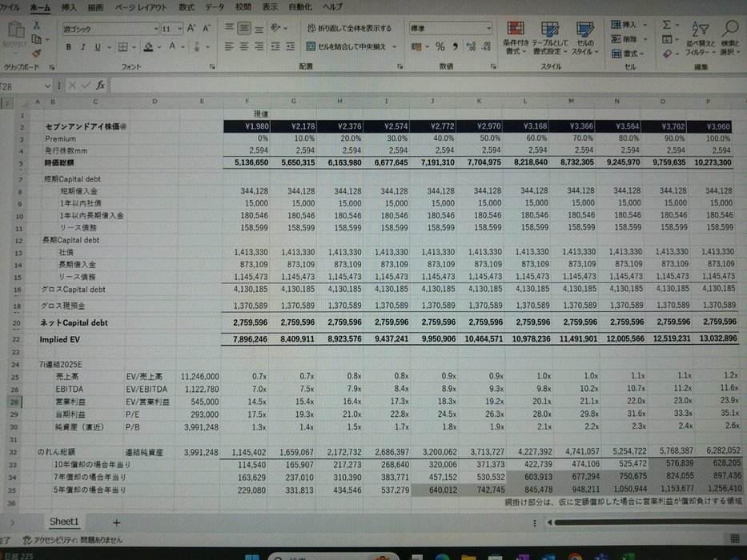
Task: Open the 数式 ribbon tab
Action: pos(187,8)
